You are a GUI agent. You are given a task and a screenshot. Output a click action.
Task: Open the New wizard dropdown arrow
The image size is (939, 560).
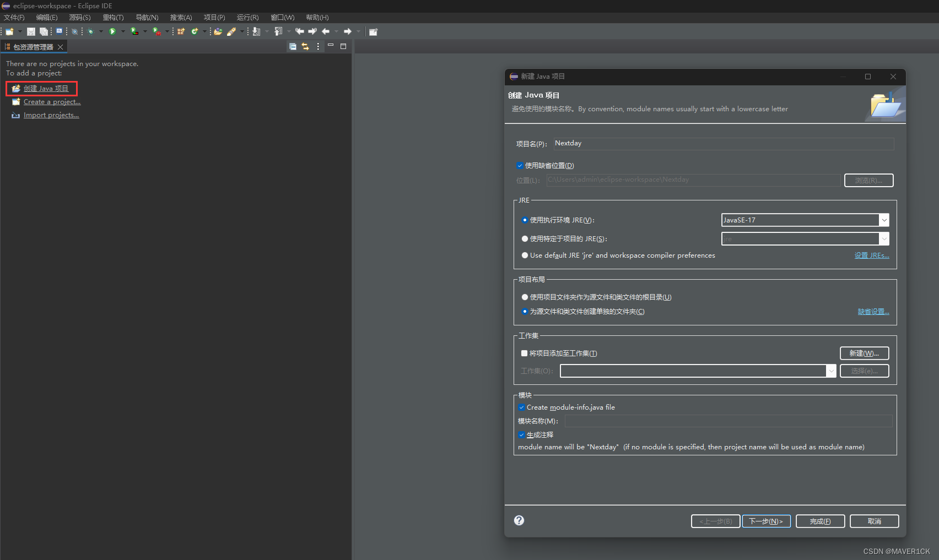(x=20, y=31)
